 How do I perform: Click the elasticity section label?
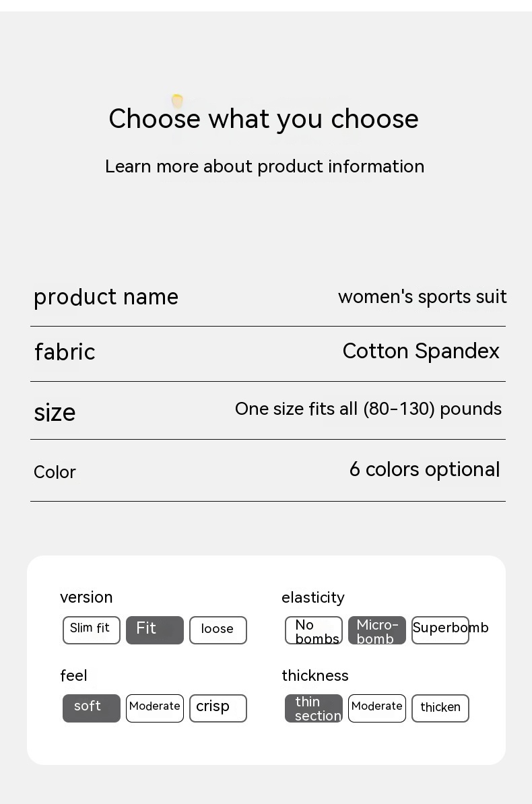pyautogui.click(x=313, y=598)
